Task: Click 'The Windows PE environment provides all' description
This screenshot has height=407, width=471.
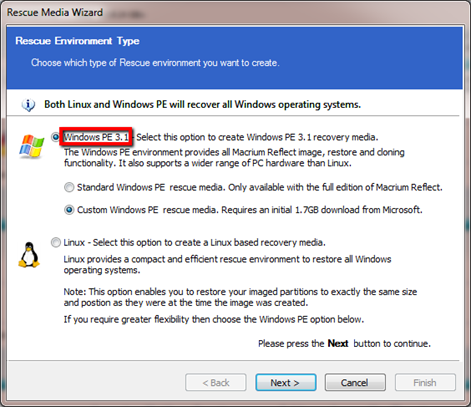Action: coord(234,158)
